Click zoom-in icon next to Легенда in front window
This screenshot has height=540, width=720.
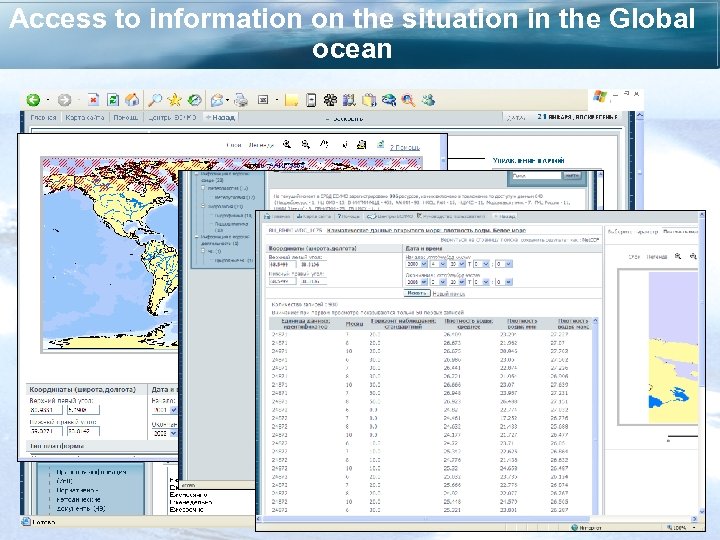pyautogui.click(x=678, y=256)
